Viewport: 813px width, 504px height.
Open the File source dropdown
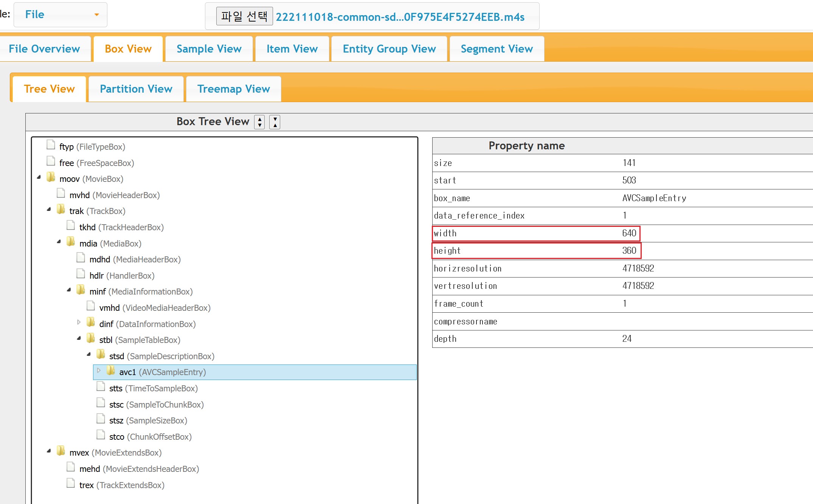coord(61,15)
